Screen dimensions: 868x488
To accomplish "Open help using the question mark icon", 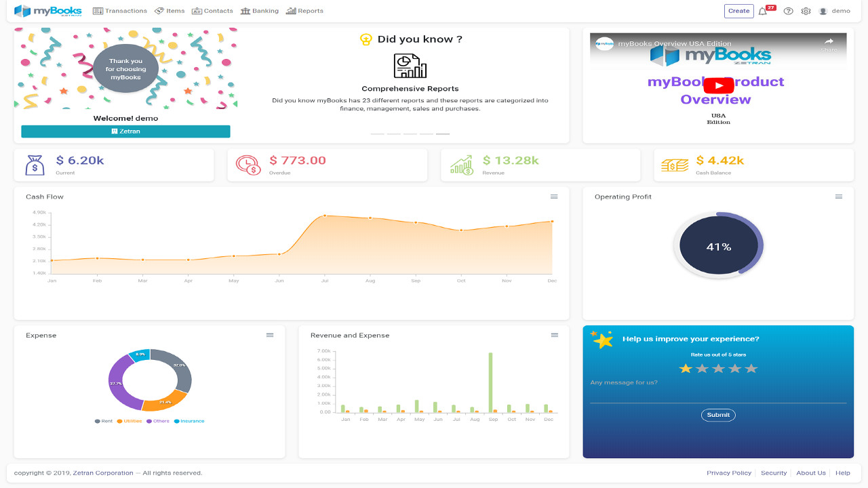I will [x=787, y=11].
